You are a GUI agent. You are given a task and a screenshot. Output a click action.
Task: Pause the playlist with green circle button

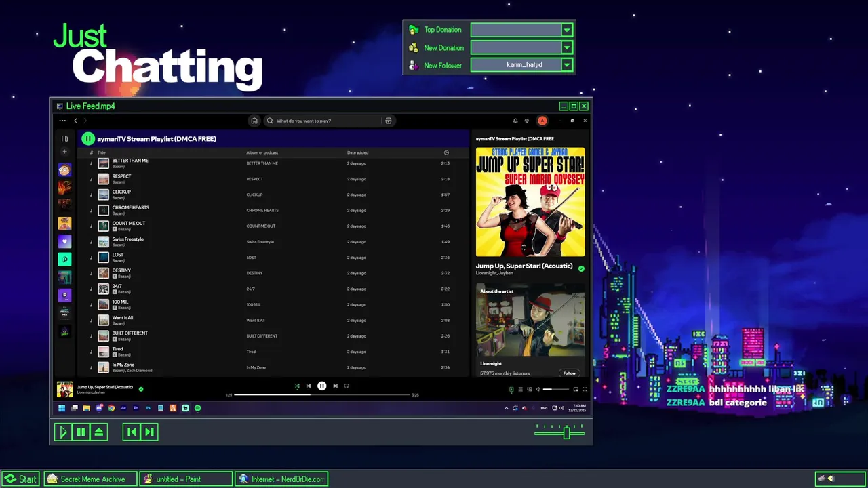tap(88, 139)
